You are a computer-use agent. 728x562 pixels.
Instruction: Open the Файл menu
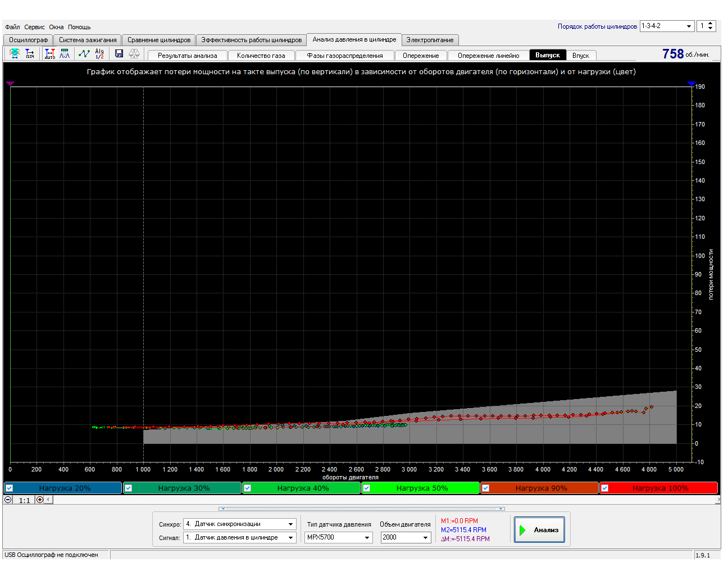pos(12,27)
